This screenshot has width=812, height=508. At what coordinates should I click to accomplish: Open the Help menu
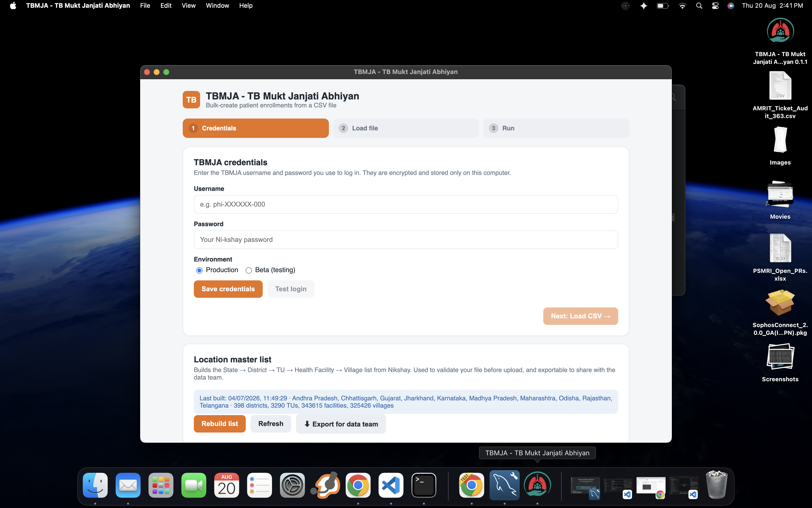pos(246,6)
